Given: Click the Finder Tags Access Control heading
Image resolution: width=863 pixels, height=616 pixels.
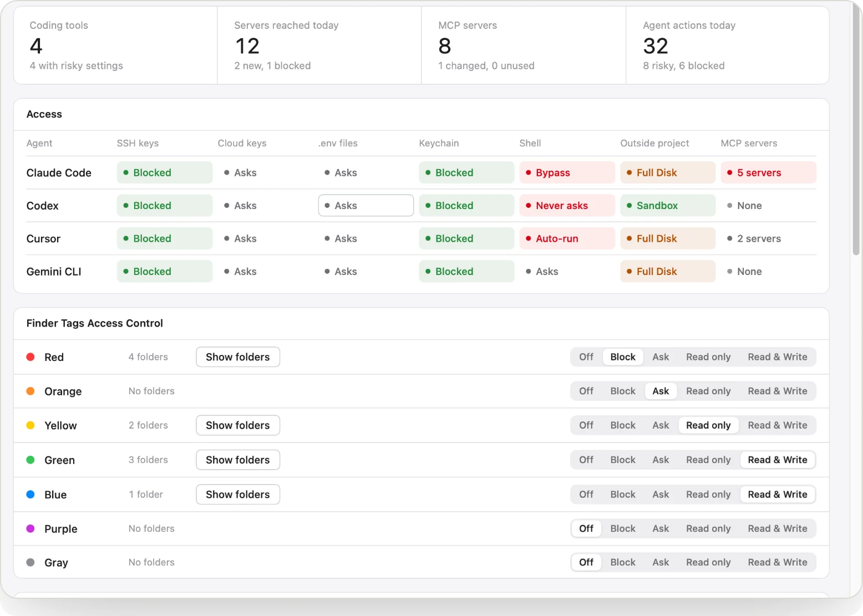Looking at the screenshot, I should [x=95, y=323].
